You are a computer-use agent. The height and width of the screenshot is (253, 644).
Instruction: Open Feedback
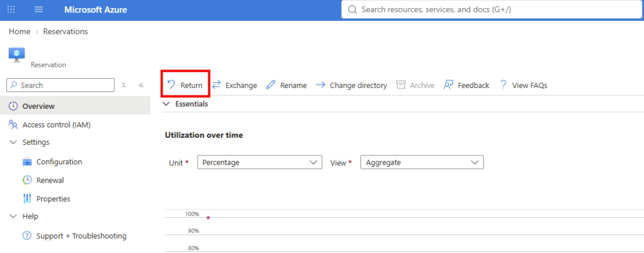pyautogui.click(x=467, y=86)
